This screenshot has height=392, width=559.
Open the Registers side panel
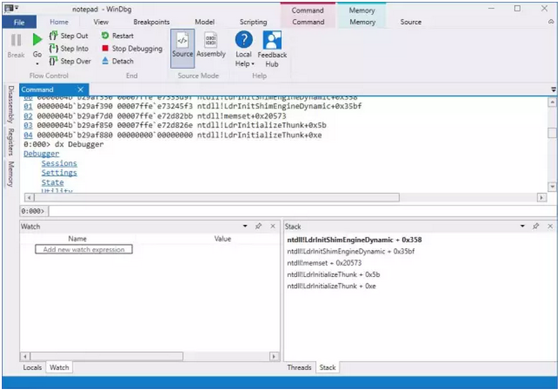[x=11, y=142]
